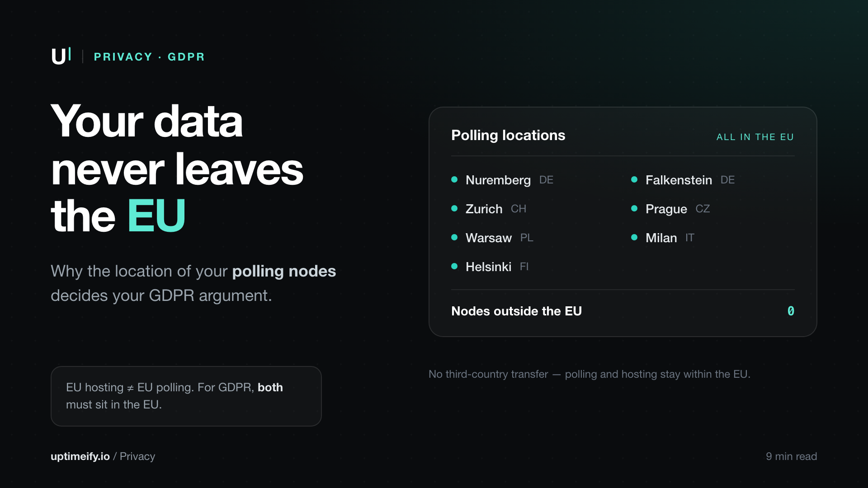Open the uptimeify.io footer link

(80, 456)
